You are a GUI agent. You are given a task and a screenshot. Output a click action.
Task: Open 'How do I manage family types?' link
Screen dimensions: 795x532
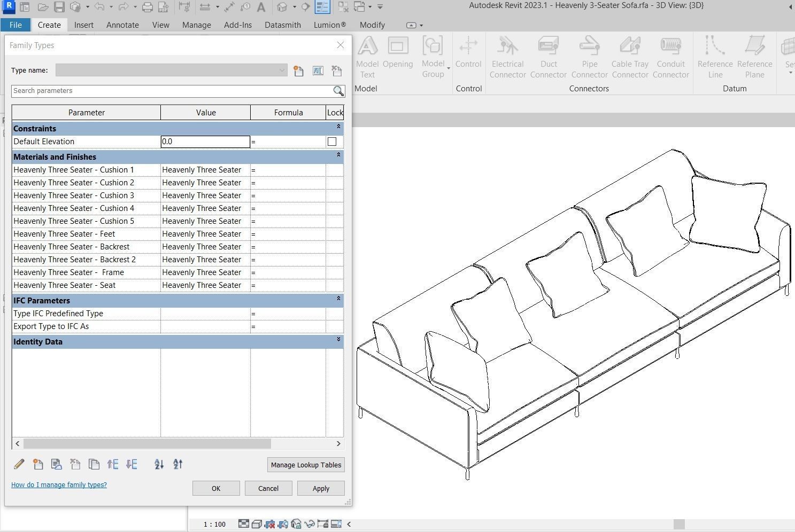point(59,485)
